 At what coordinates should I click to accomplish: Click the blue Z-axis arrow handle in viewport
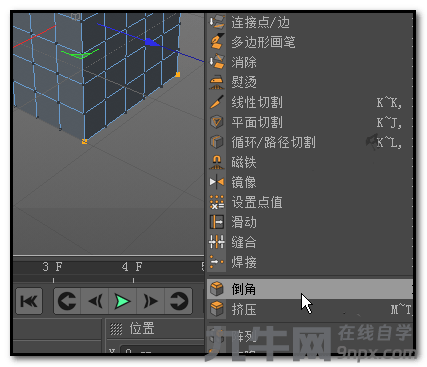[x=152, y=42]
